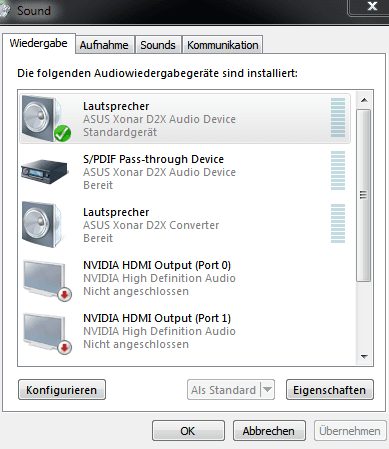The height and width of the screenshot is (449, 389).
Task: Select the Xonar D2X Converter speaker icon
Action: coord(42,224)
